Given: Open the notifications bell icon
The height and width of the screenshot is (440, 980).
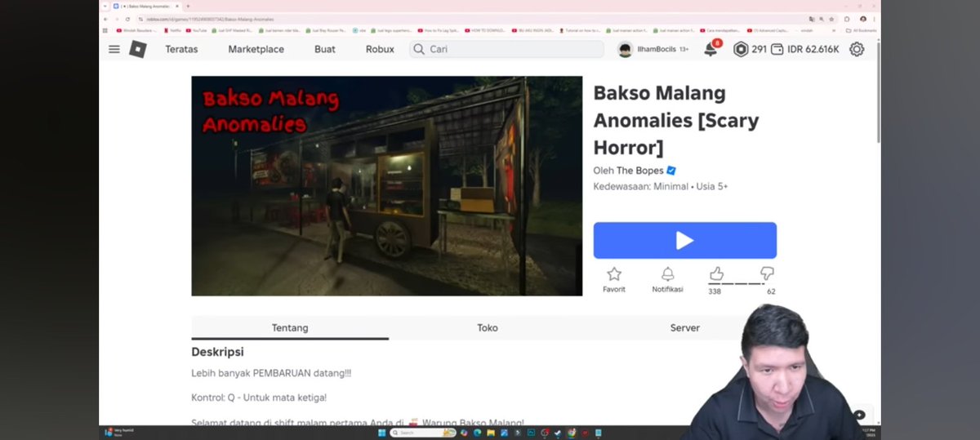Looking at the screenshot, I should pos(710,49).
